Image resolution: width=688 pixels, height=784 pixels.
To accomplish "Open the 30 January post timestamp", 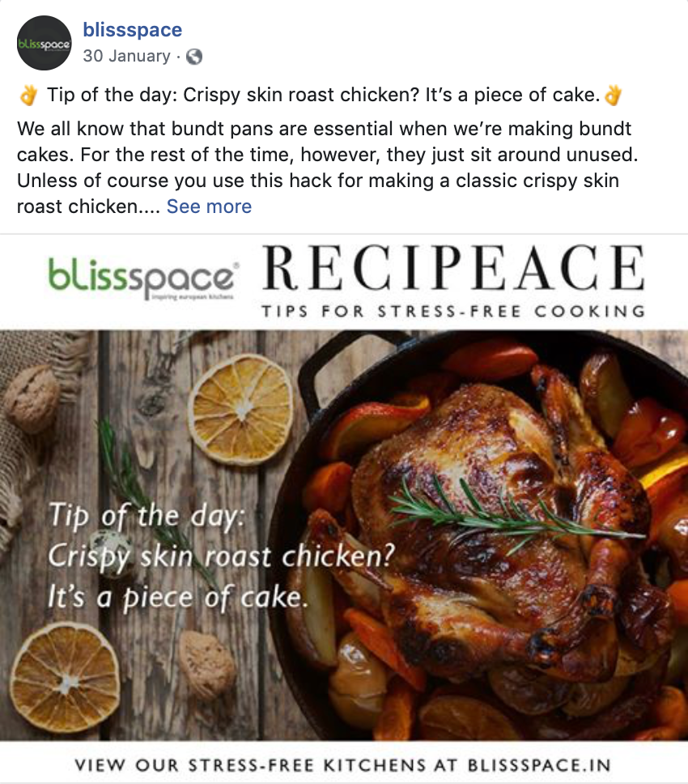I will coord(127,56).
